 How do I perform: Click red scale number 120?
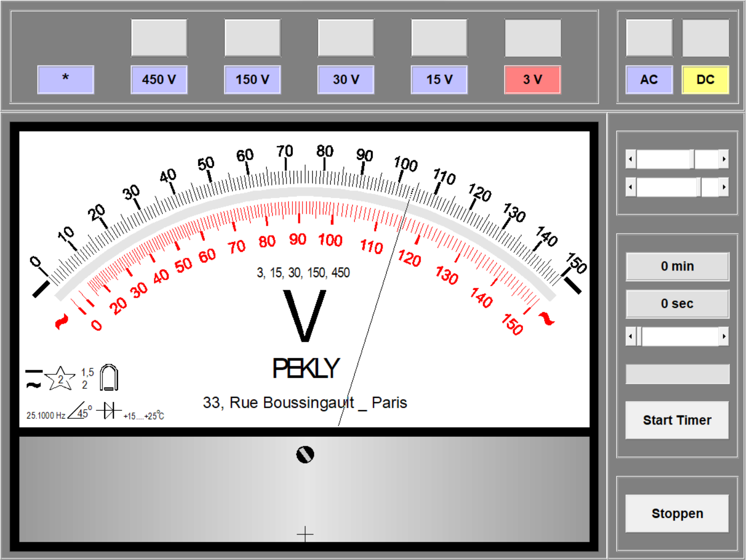(x=409, y=258)
